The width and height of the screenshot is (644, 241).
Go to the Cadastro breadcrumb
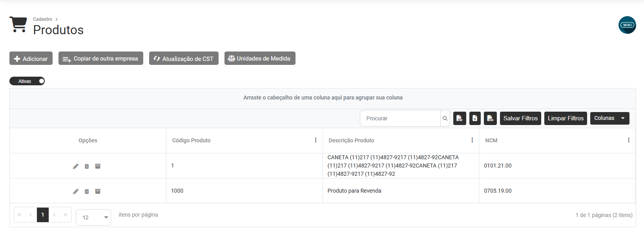[42, 19]
